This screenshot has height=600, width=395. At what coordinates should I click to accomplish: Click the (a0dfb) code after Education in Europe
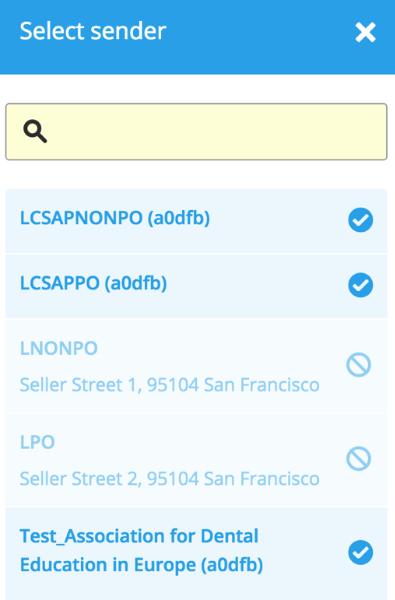(x=232, y=565)
